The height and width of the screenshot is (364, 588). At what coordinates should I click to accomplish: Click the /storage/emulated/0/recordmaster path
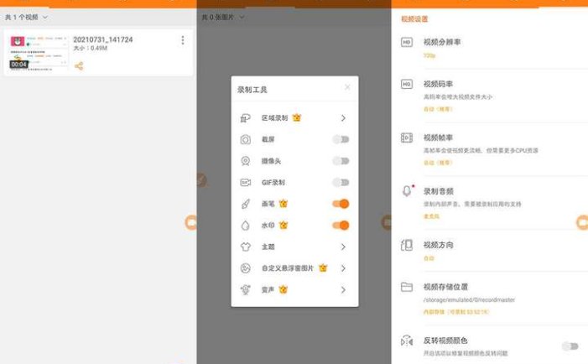click(x=469, y=300)
